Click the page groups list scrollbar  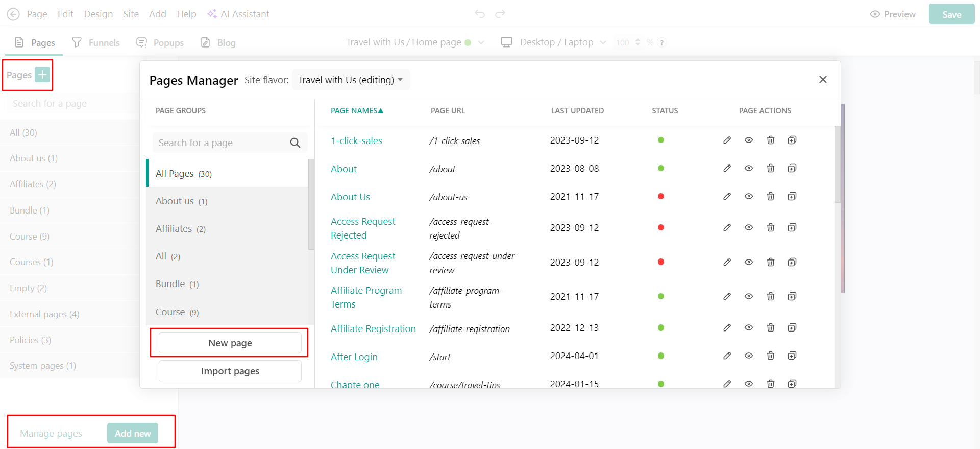pos(311,204)
